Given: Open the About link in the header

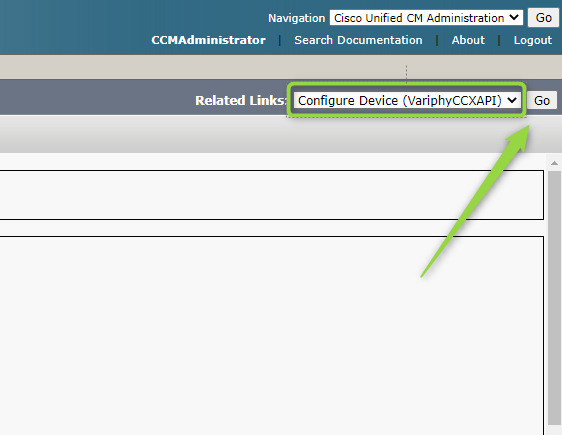Looking at the screenshot, I should coord(468,40).
